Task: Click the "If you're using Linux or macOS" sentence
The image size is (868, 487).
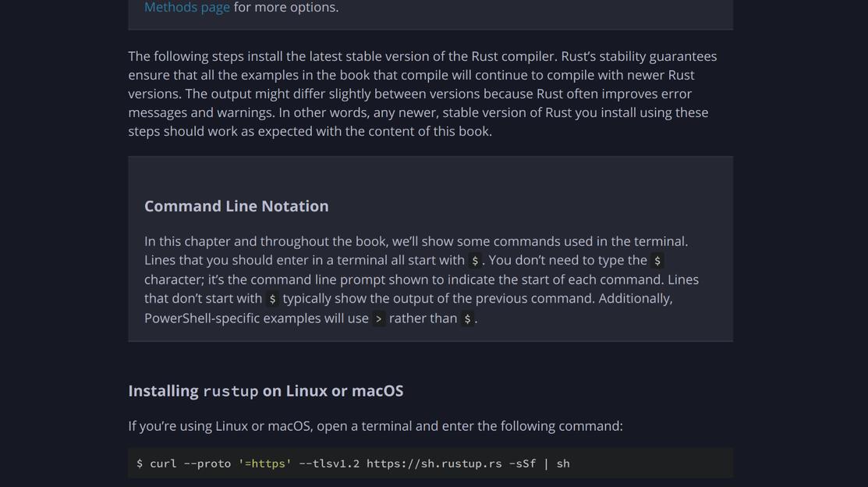Action: [375, 426]
